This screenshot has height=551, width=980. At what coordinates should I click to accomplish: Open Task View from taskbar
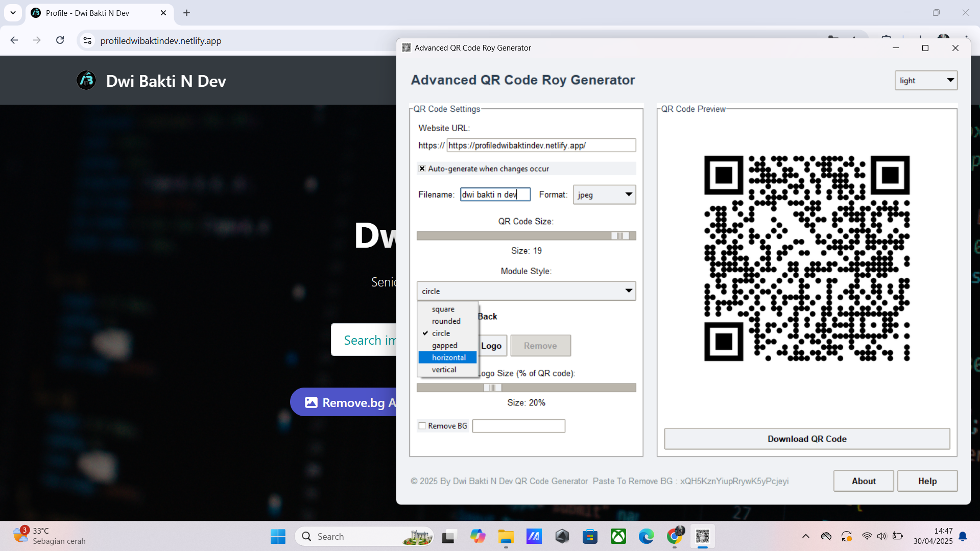[448, 537]
